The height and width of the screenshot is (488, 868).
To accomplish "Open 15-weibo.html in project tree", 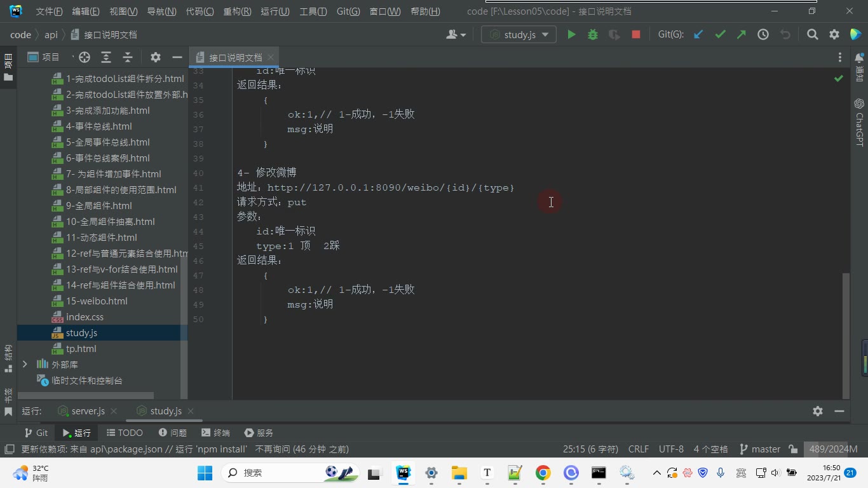I will 97,301.
